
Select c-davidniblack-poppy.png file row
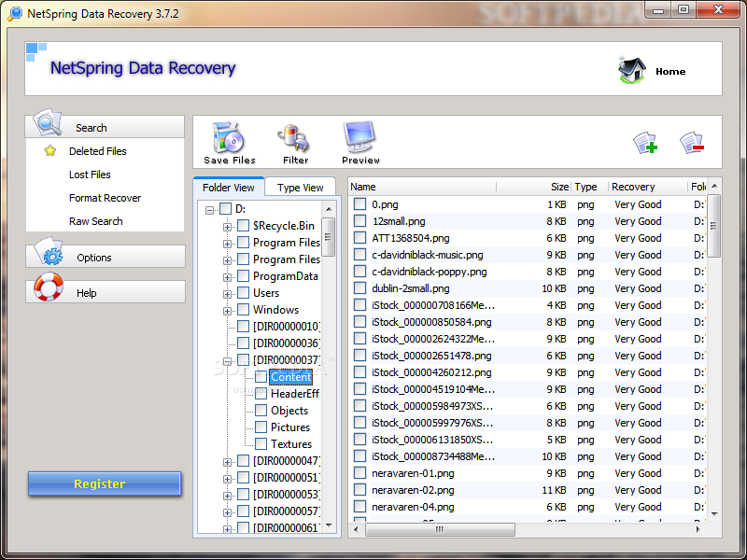tap(528, 272)
